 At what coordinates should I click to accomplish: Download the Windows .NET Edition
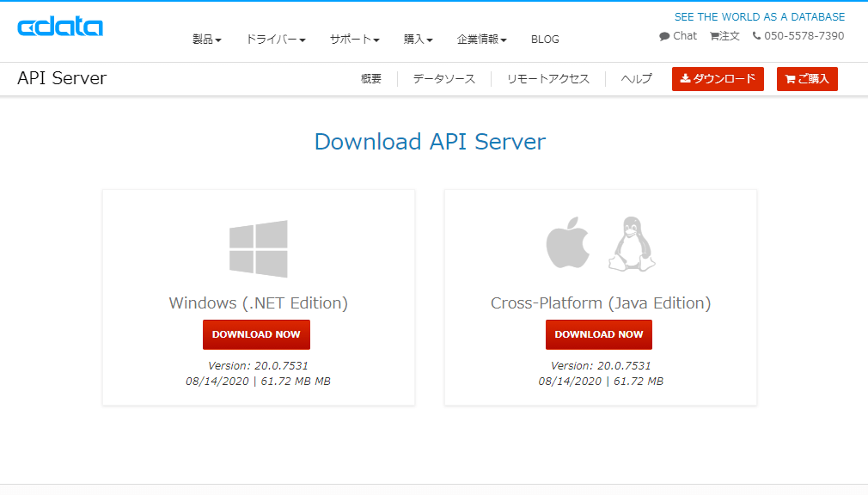tap(256, 334)
